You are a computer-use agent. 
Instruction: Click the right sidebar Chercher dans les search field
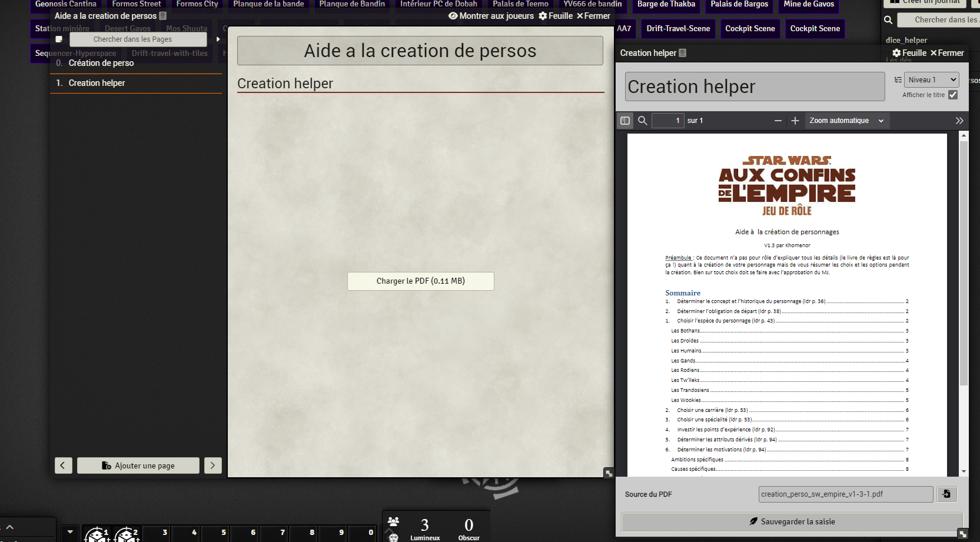tap(939, 20)
